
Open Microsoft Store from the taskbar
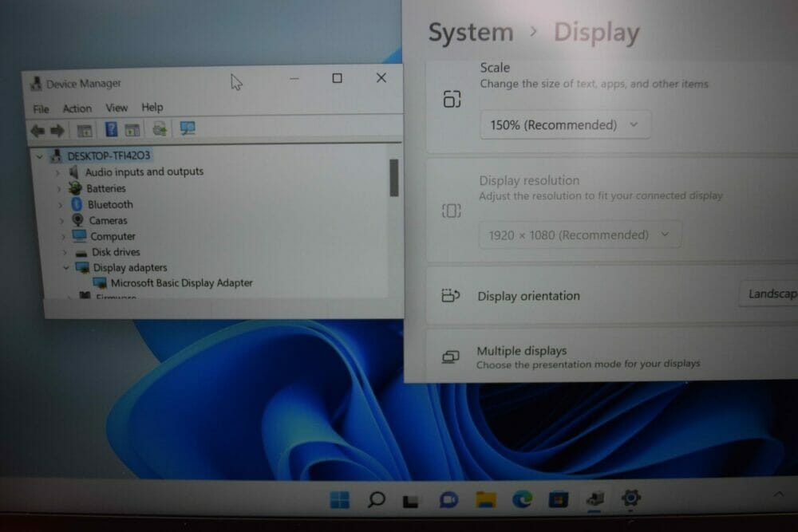pyautogui.click(x=559, y=499)
